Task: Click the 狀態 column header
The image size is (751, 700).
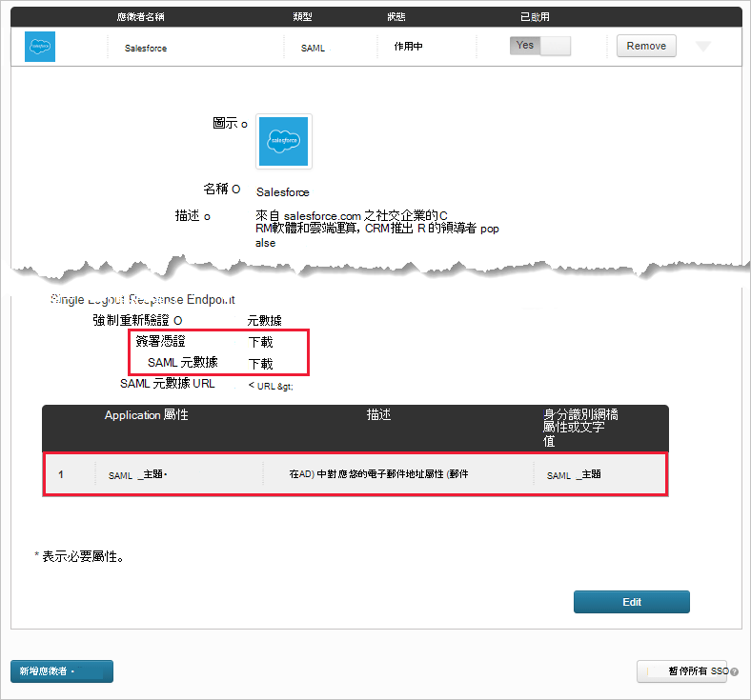Action: pos(396,17)
